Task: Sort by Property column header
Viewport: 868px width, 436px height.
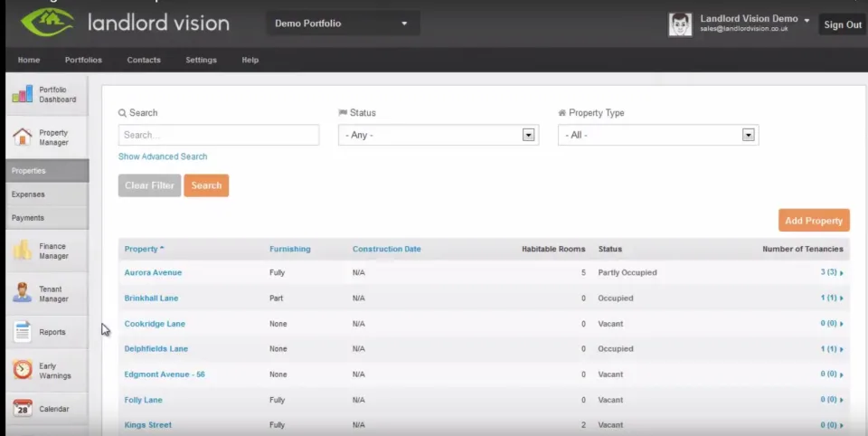Action: (144, 250)
